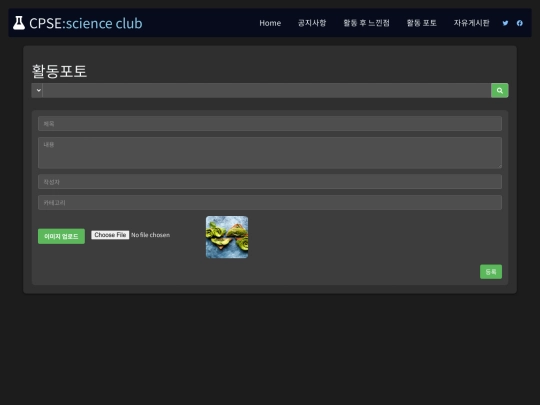The image size is (540, 405).
Task: Open the 활동 포토 menu item
Action: tap(422, 23)
